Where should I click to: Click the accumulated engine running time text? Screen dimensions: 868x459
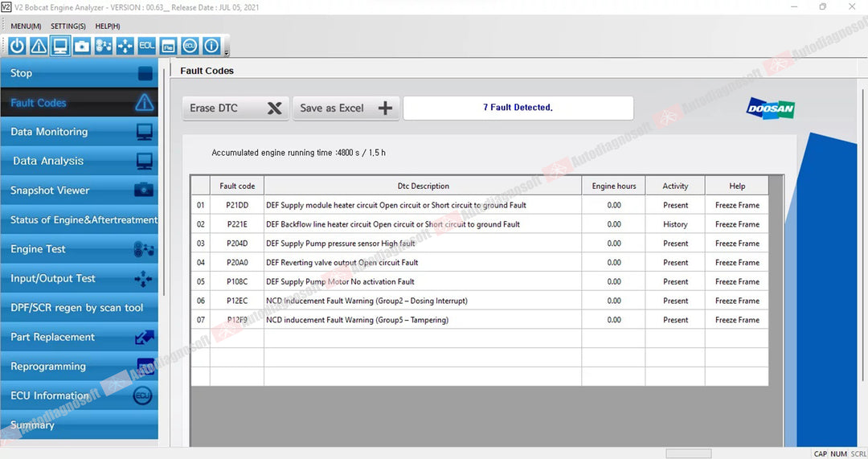pyautogui.click(x=298, y=152)
